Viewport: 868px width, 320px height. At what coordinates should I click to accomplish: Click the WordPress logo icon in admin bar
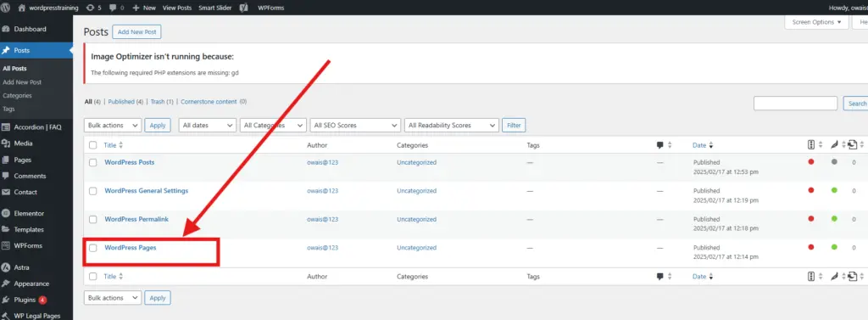tap(6, 8)
